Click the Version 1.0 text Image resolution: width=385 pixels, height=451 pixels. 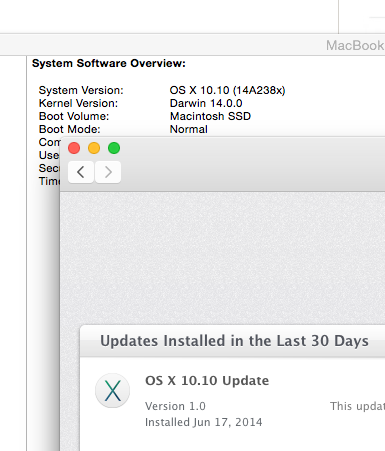click(x=175, y=406)
